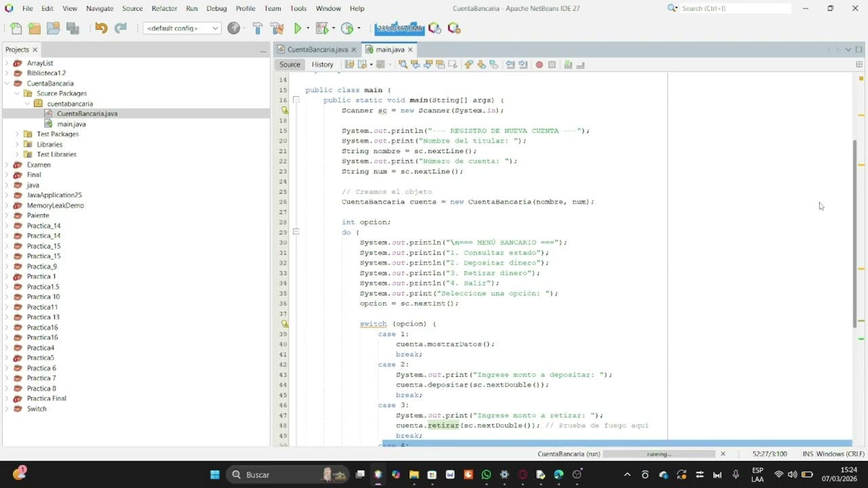Switch to the CuentaBancaria.java tab
Image resolution: width=868 pixels, height=488 pixels.
[317, 49]
